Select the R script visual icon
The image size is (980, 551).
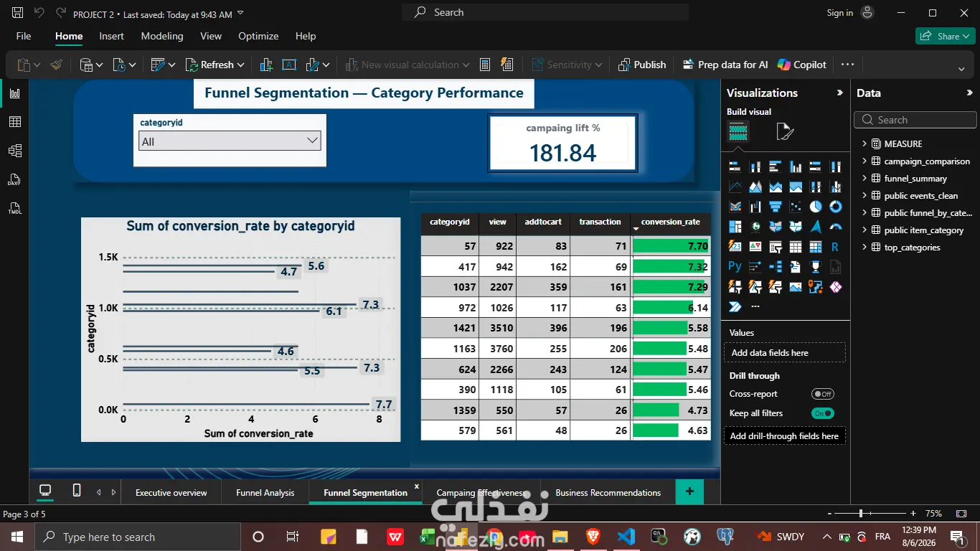click(835, 247)
